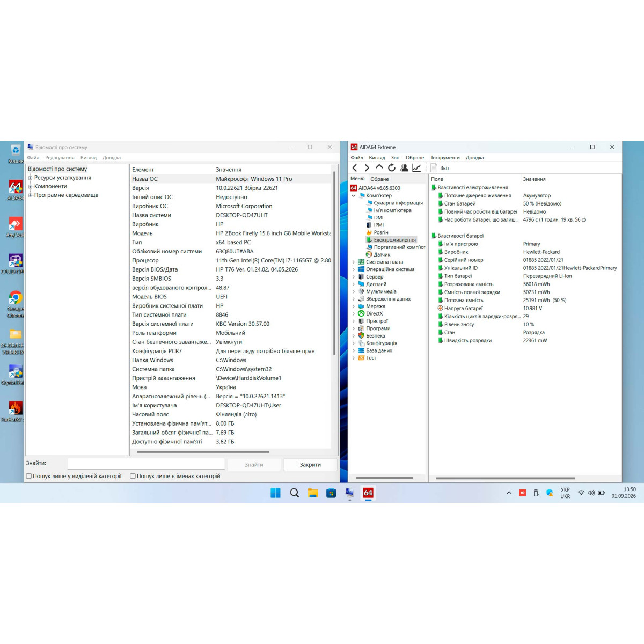Click the Знайти search input field

pyautogui.click(x=146, y=464)
